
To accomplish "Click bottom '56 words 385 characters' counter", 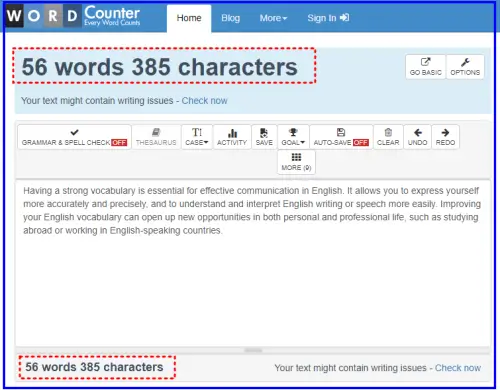I will point(94,367).
